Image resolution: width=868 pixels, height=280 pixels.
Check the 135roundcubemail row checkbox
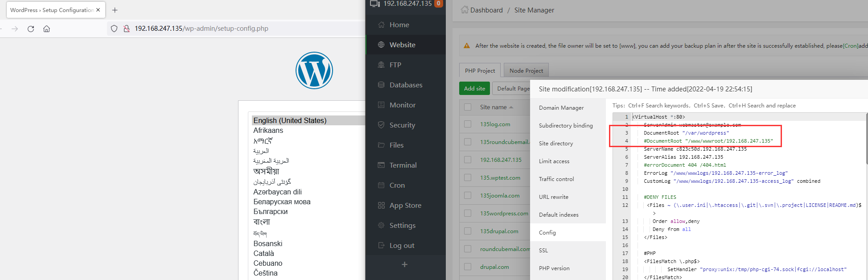468,142
